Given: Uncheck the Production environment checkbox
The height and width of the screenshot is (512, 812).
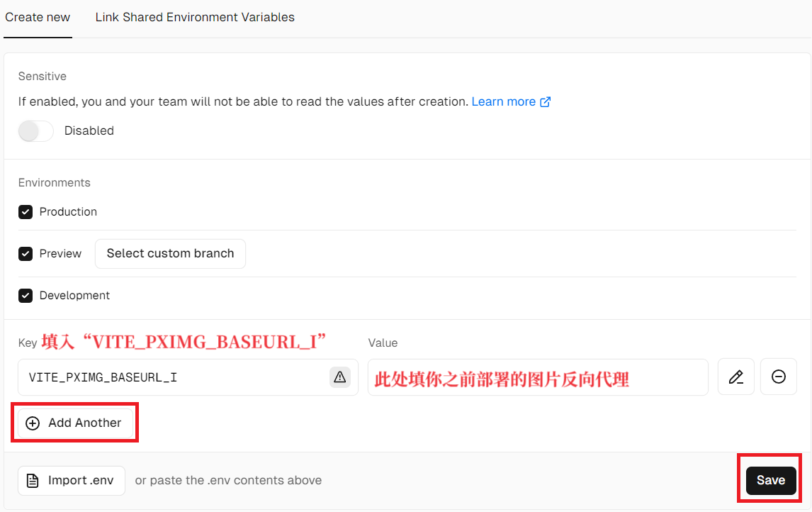Looking at the screenshot, I should click(x=26, y=212).
